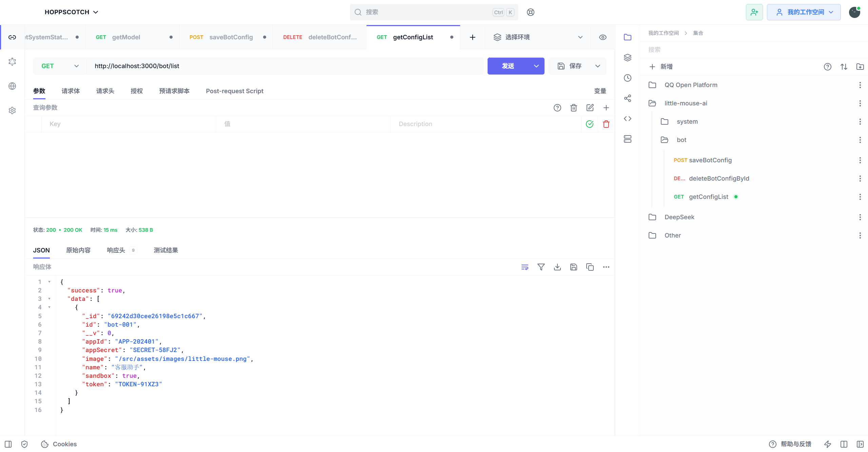The image size is (868, 452).
Task: Open the GraphQL sidebar icon
Action: coord(12,62)
